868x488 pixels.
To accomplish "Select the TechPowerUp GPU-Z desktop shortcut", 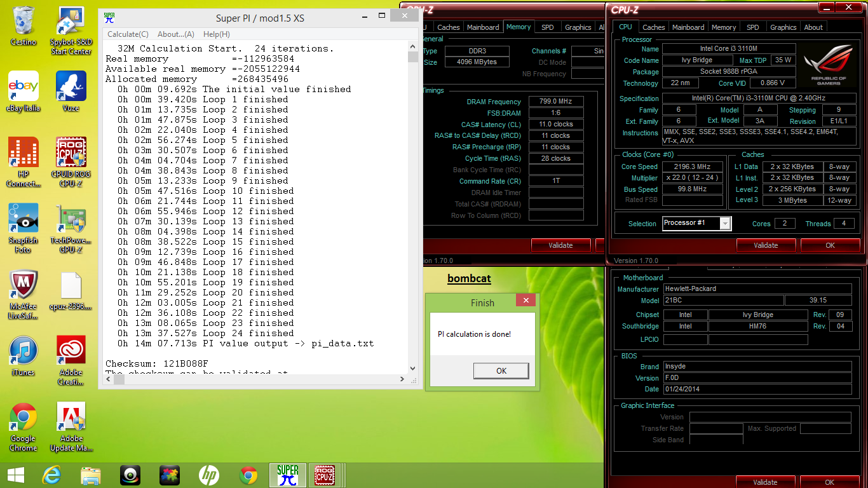I will 71,229.
